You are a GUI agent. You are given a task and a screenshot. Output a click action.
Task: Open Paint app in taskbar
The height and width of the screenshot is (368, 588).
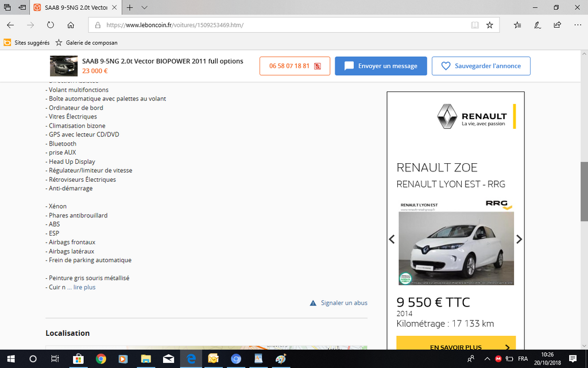point(281,359)
